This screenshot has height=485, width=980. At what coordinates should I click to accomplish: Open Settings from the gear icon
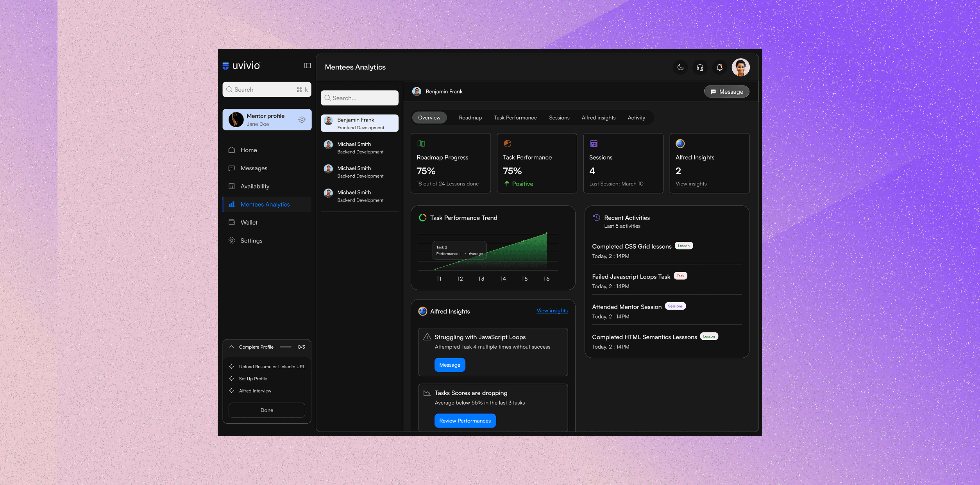[x=232, y=241]
